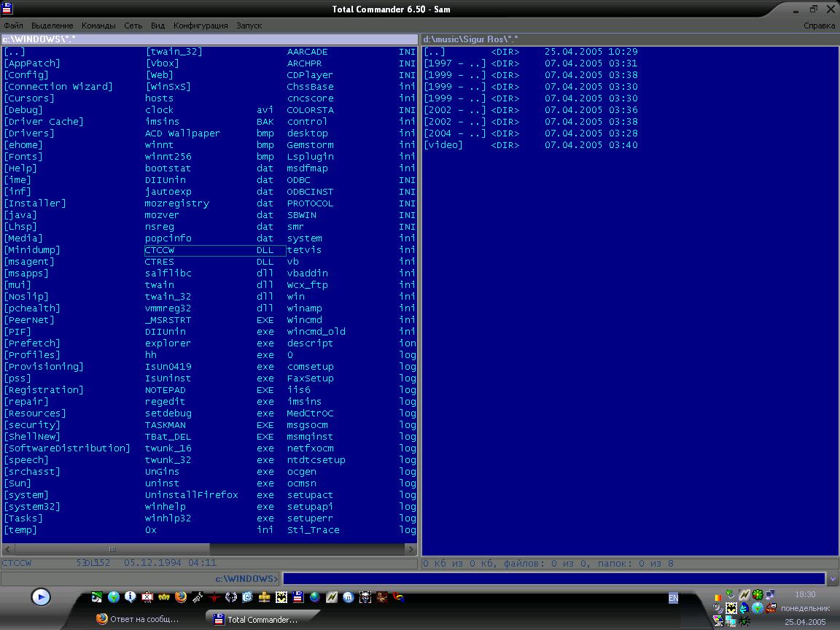Select the [Fonts] folder

23,157
